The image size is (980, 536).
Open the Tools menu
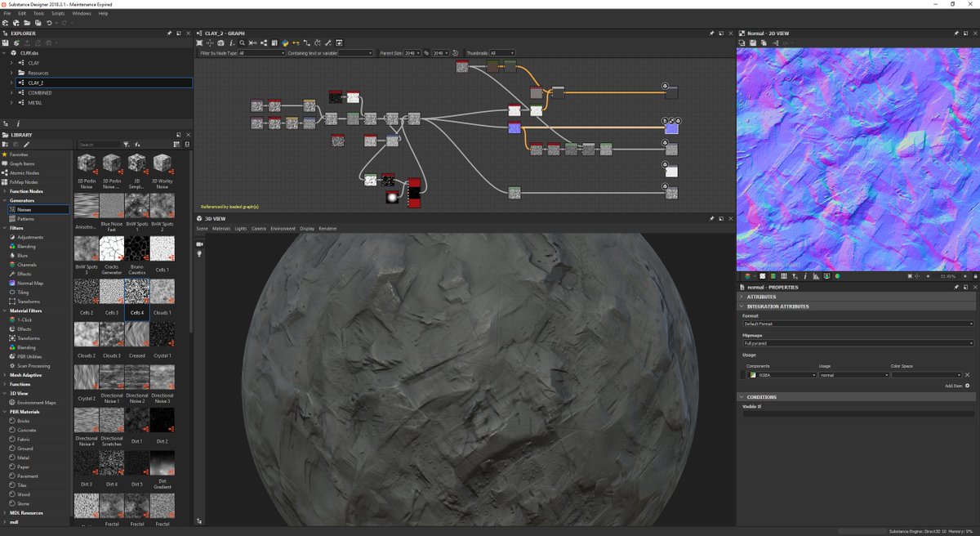[38, 13]
